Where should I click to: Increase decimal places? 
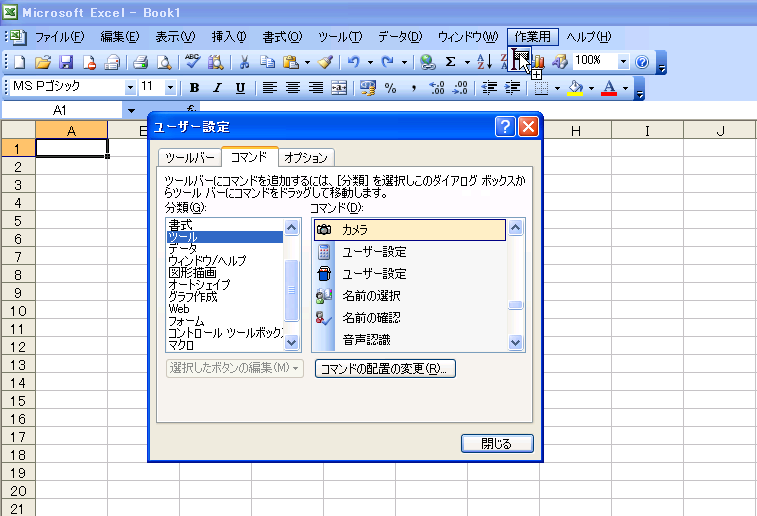click(x=437, y=88)
